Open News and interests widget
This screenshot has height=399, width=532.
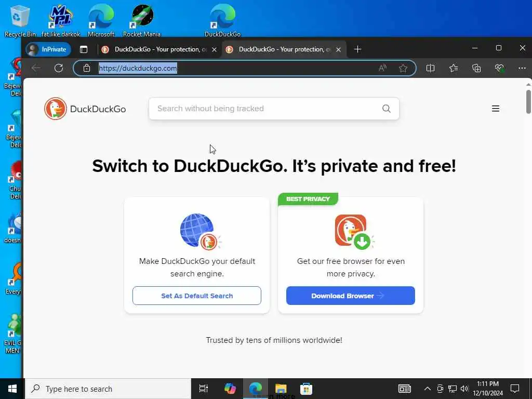click(x=404, y=389)
